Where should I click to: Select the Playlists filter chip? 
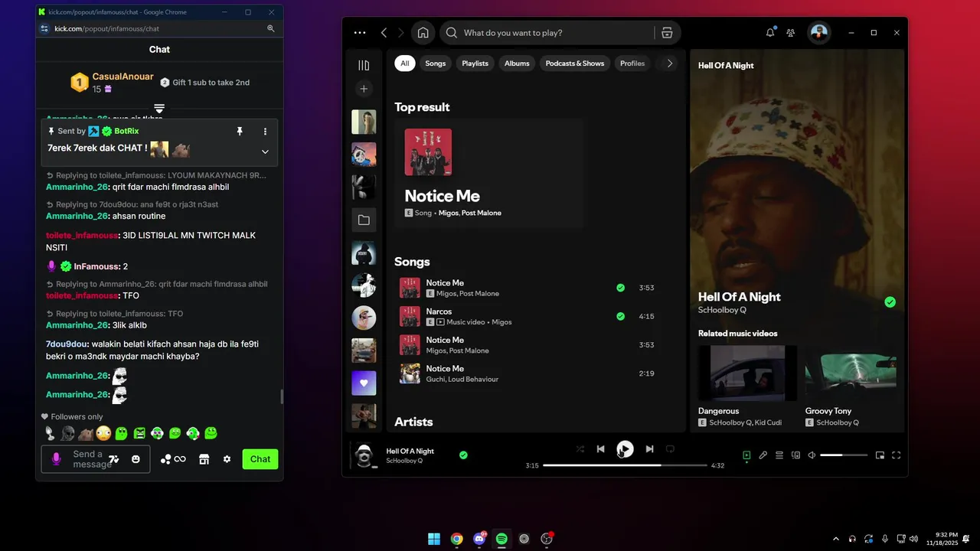(475, 64)
